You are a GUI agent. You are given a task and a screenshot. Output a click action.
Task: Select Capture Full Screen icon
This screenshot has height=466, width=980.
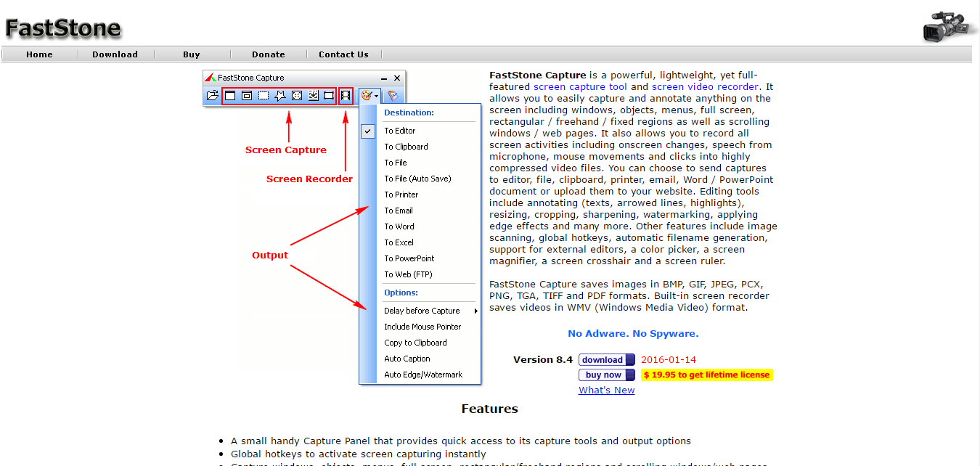point(296,95)
